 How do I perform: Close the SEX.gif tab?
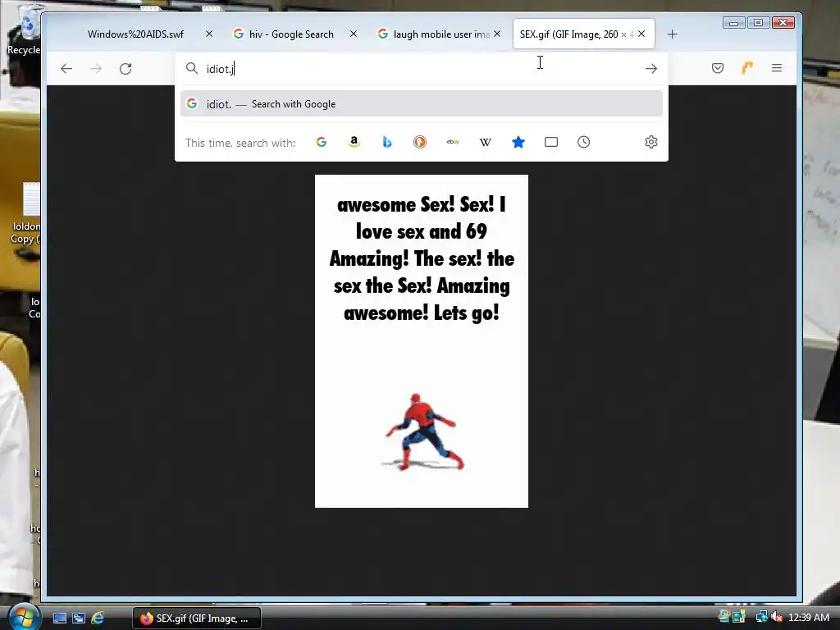[x=641, y=34]
